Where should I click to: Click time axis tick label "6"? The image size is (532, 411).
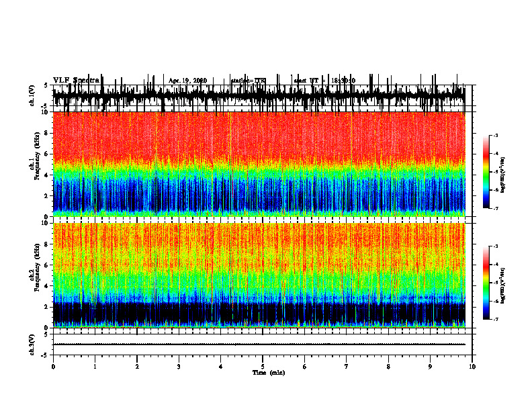tap(305, 367)
